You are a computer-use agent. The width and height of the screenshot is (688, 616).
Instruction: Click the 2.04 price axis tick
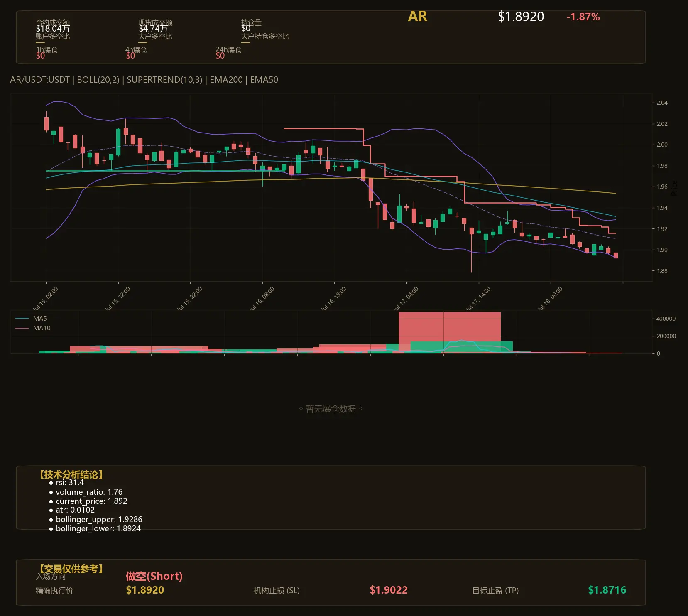click(662, 103)
